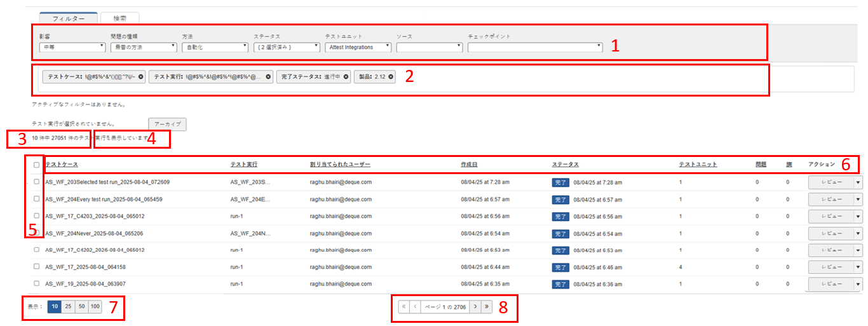Select the フィルター tab
The image size is (868, 326).
coord(68,18)
